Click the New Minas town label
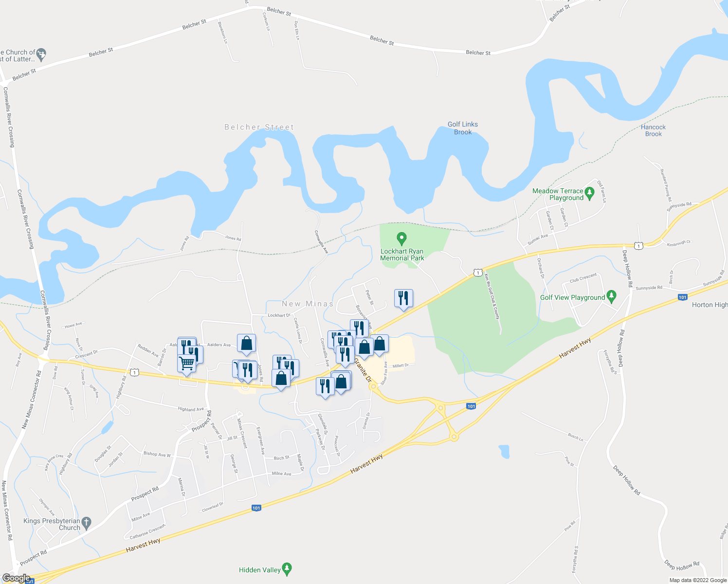This screenshot has height=584, width=728. click(308, 304)
